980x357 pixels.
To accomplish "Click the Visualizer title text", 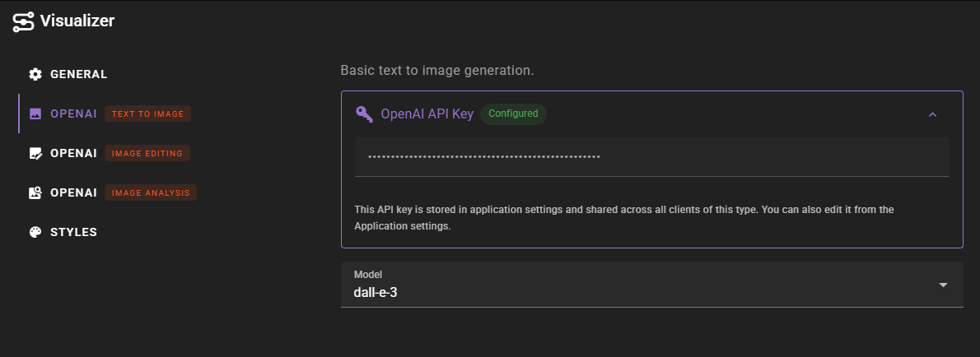I will [x=77, y=21].
